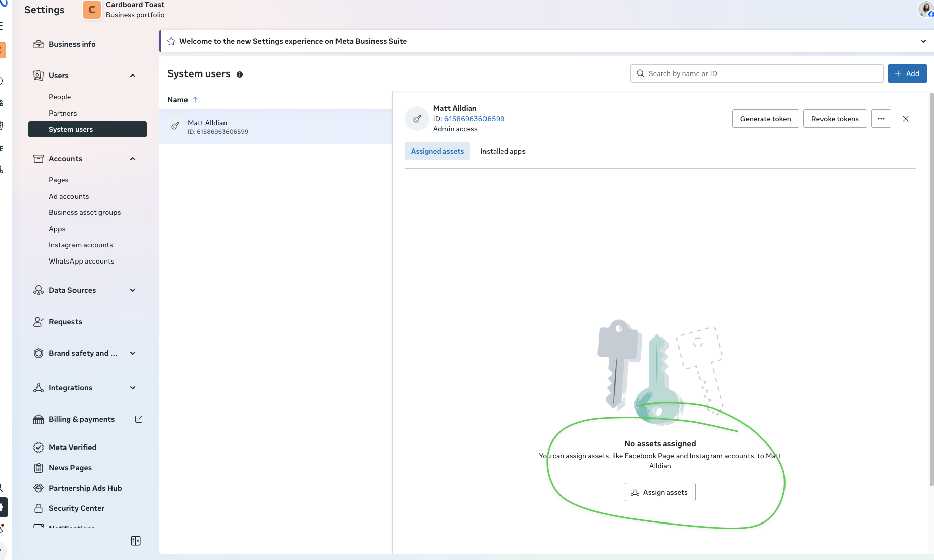Screen dimensions: 934x560
Task: Click the Search by name or ID field
Action: click(757, 73)
